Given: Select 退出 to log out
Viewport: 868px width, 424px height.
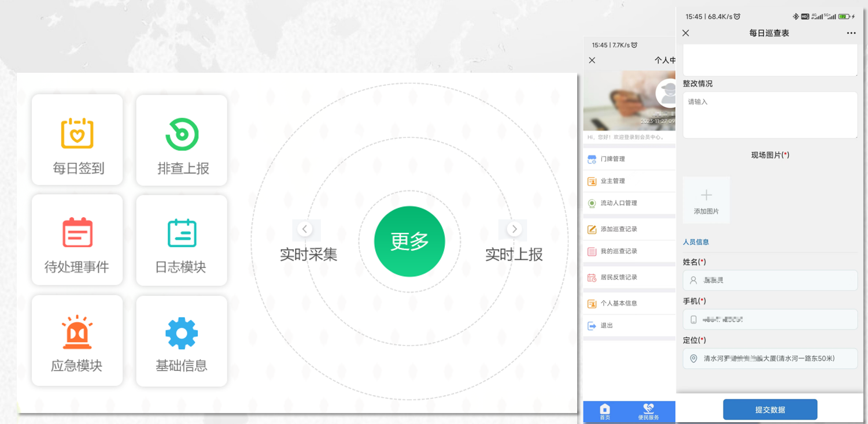Looking at the screenshot, I should [x=606, y=326].
